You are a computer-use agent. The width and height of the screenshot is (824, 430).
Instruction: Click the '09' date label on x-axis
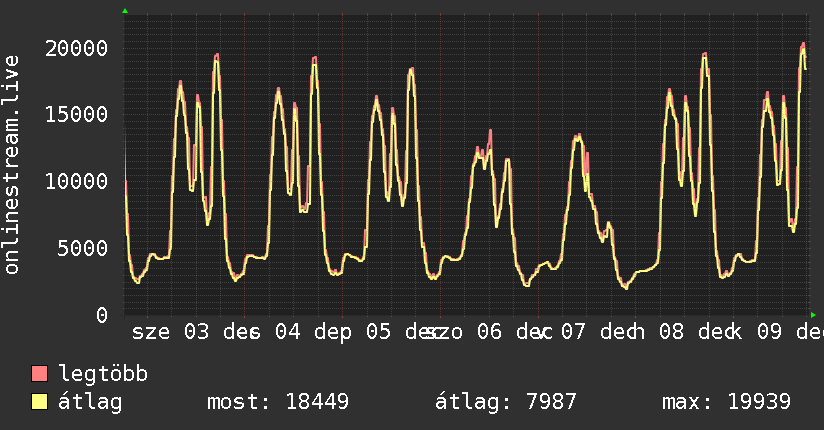(769, 332)
